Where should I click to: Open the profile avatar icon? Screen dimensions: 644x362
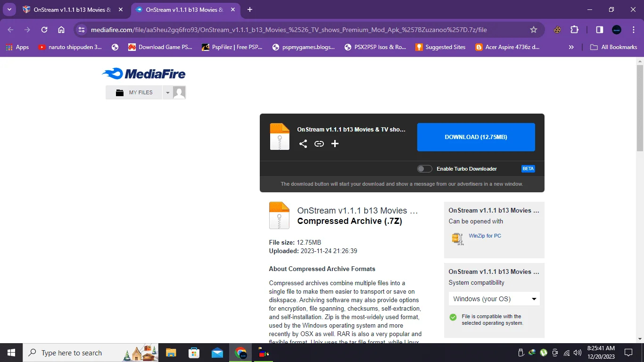[179, 92]
